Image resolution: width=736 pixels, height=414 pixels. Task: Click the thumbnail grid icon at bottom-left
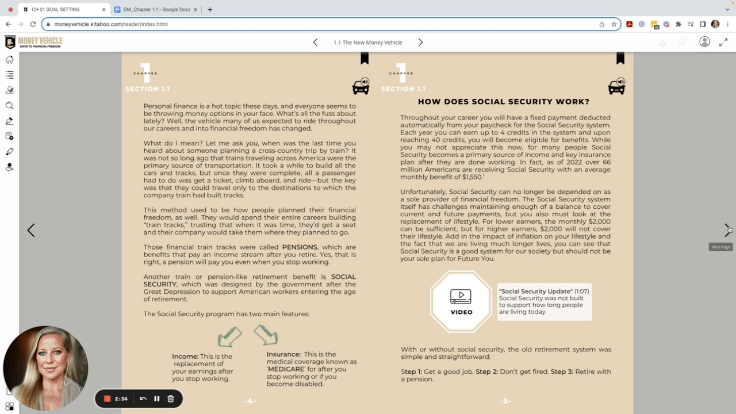(9, 406)
